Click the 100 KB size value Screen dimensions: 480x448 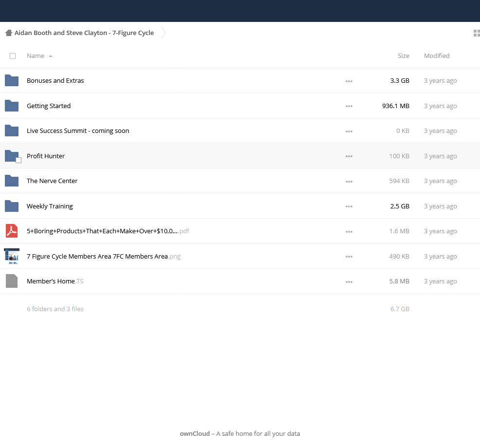[399, 156]
